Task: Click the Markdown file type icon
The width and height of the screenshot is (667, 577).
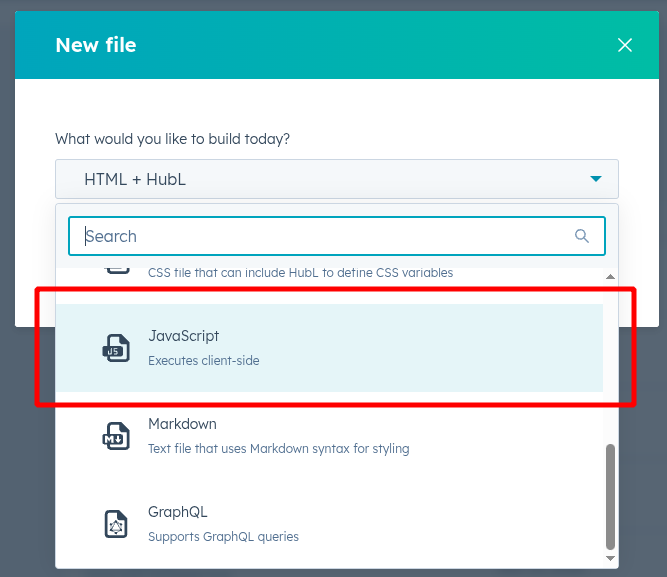Action: click(x=117, y=436)
